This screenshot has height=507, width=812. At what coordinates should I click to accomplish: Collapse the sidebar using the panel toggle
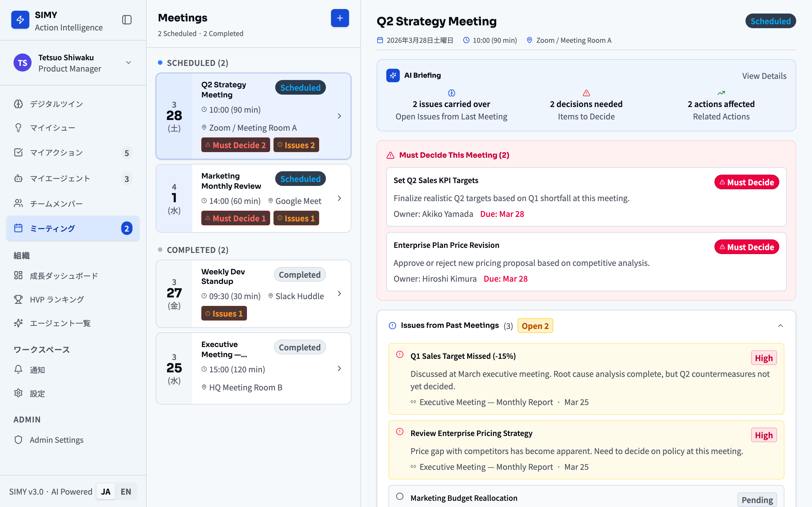tap(127, 20)
